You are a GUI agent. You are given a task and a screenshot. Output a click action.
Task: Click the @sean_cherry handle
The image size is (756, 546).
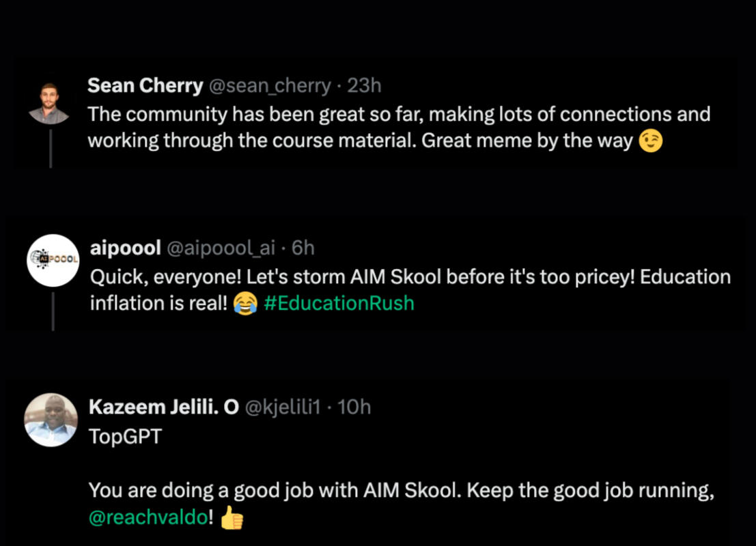tap(269, 86)
